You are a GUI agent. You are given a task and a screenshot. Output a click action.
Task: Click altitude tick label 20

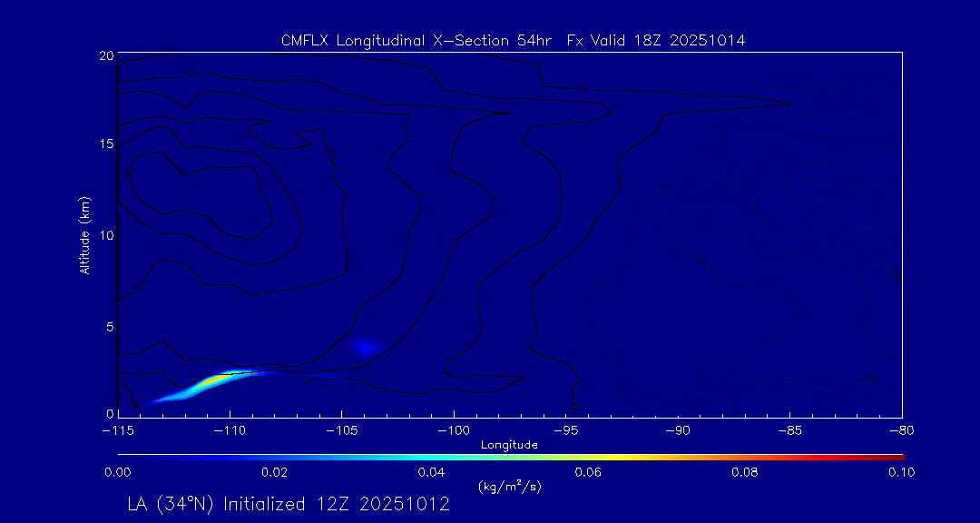106,55
